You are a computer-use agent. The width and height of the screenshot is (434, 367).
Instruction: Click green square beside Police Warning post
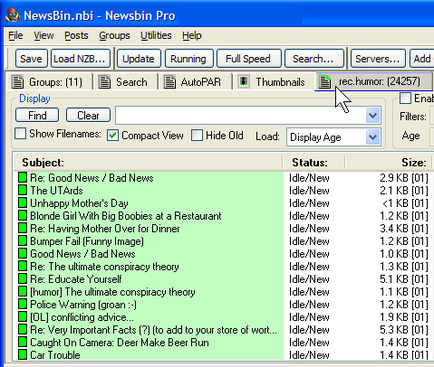pyautogui.click(x=22, y=304)
